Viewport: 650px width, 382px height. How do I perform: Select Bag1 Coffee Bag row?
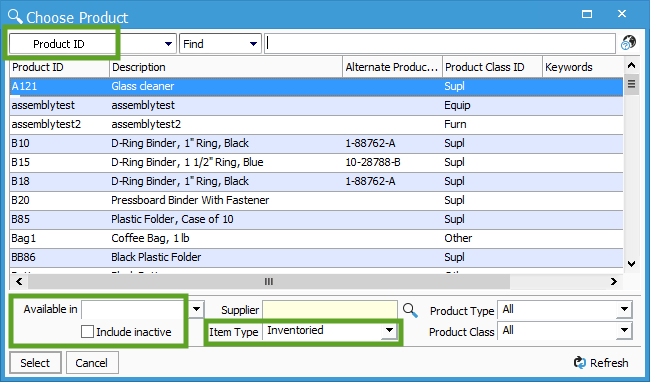click(x=316, y=239)
